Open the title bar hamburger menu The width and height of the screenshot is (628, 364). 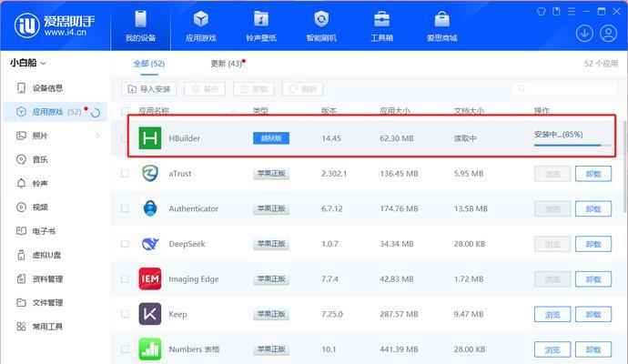tap(572, 12)
